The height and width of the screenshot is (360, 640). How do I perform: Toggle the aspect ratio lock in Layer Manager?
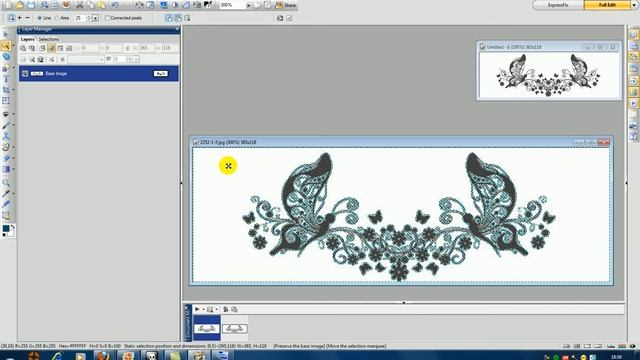tap(127, 48)
